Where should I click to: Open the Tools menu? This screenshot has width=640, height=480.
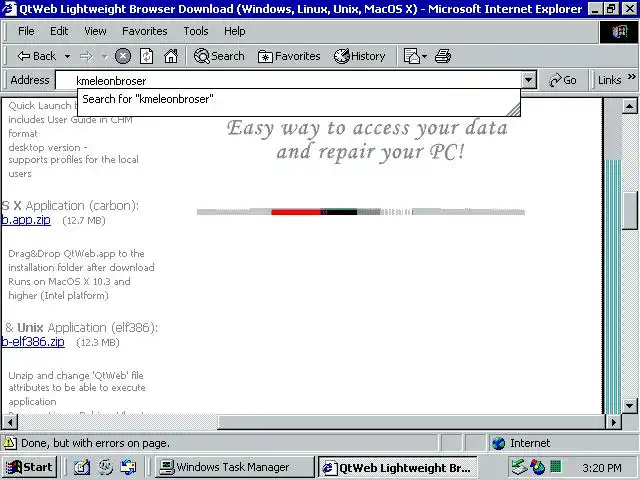click(196, 31)
